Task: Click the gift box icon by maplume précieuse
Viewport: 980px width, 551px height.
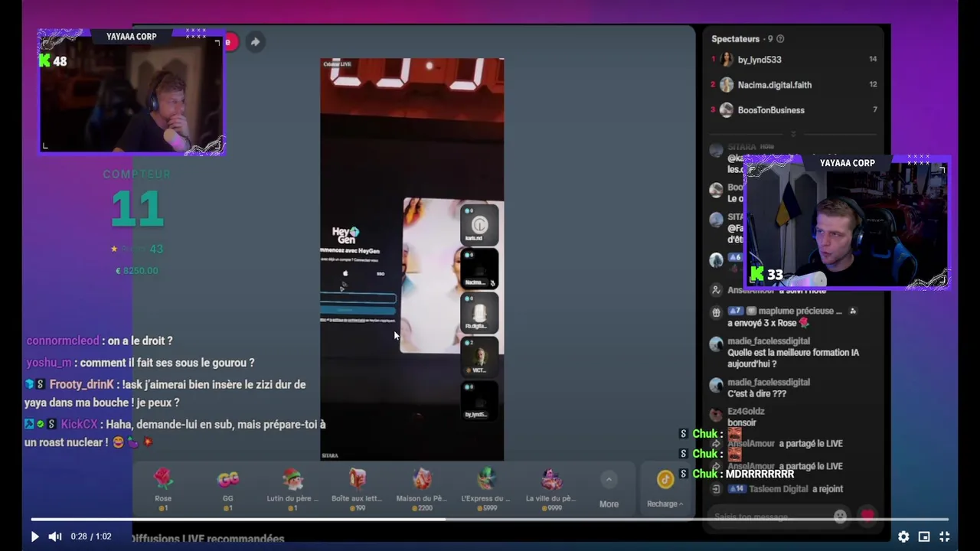Action: pyautogui.click(x=716, y=311)
